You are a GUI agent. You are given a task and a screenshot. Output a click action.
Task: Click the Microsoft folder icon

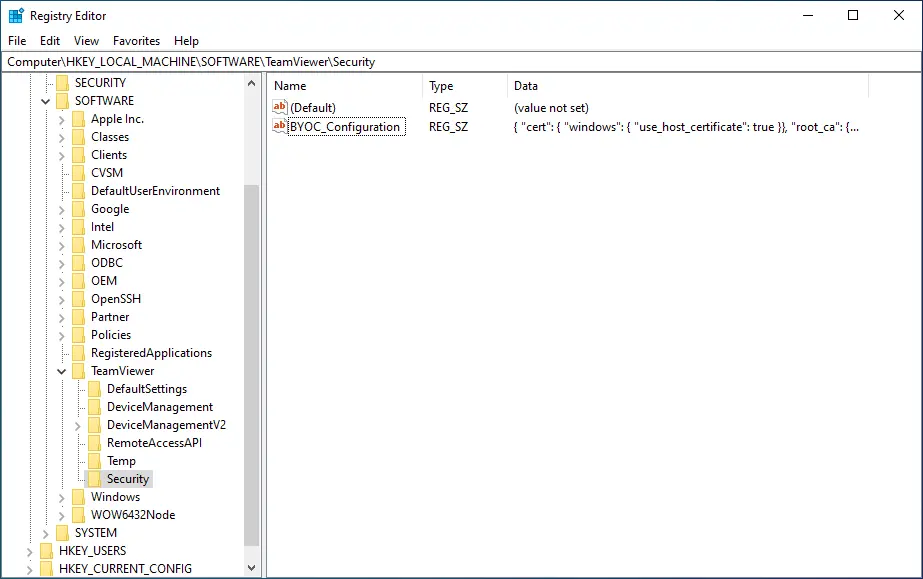coord(78,245)
